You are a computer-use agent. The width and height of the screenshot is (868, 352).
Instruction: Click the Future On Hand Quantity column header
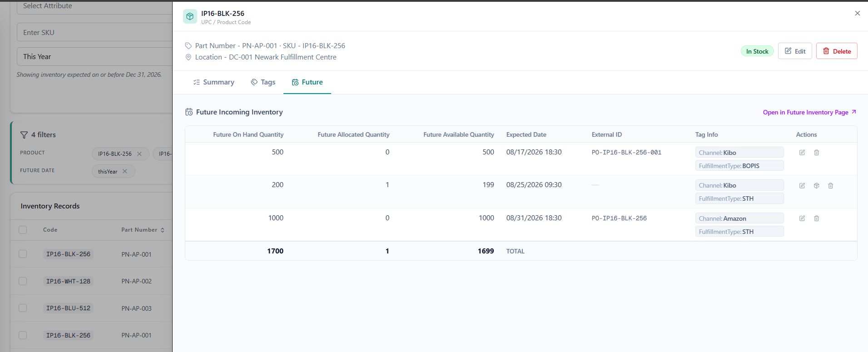pos(248,135)
